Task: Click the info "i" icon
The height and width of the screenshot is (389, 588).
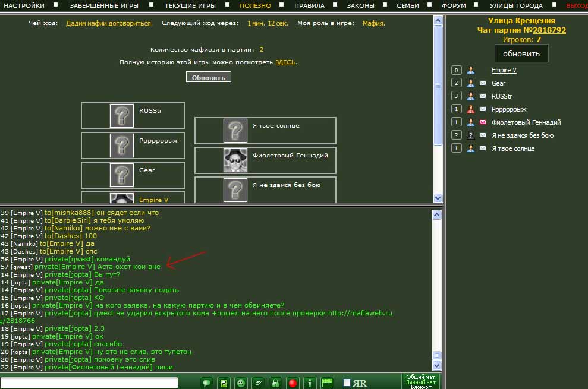Action: coord(310,383)
